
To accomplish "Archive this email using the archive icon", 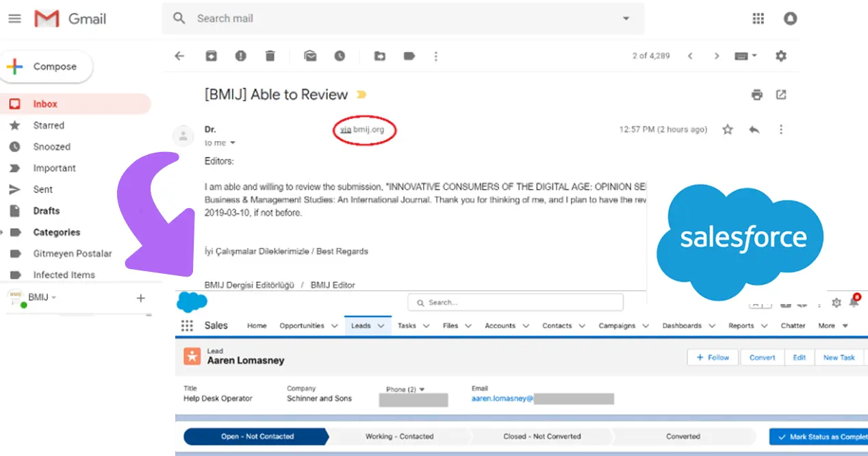I will tap(212, 56).
